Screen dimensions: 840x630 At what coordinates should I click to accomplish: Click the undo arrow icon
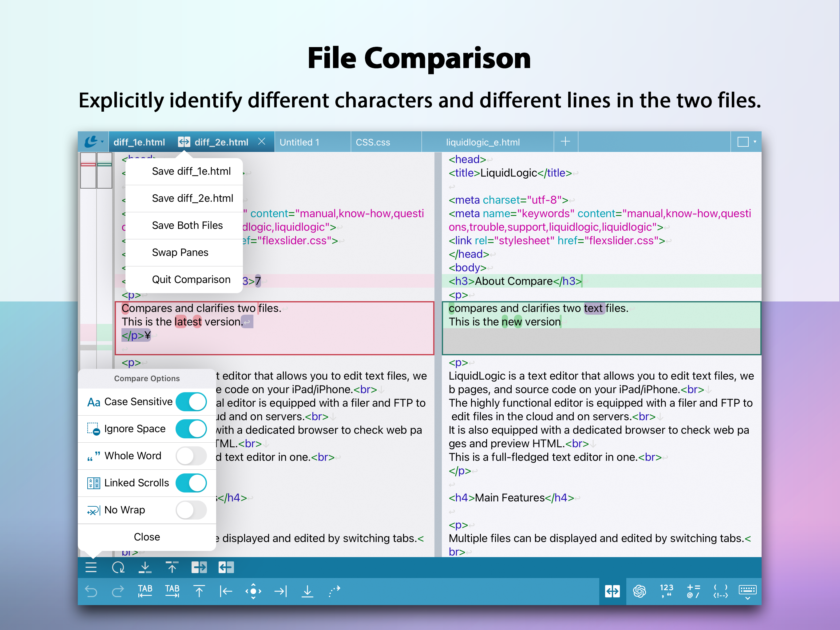click(91, 591)
